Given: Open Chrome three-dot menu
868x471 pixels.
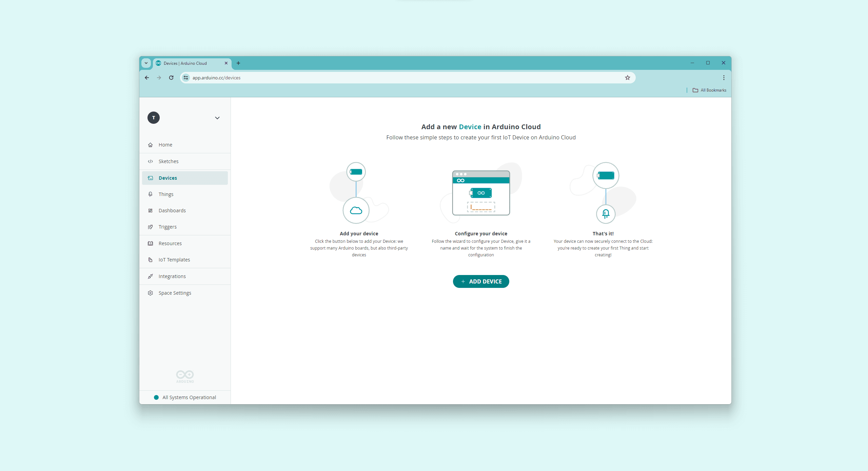Looking at the screenshot, I should click(724, 78).
